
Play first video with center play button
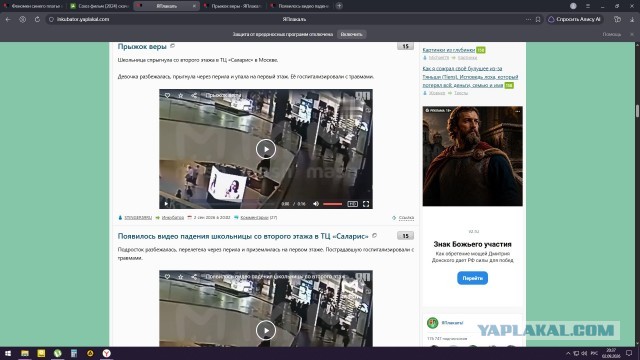tap(266, 149)
